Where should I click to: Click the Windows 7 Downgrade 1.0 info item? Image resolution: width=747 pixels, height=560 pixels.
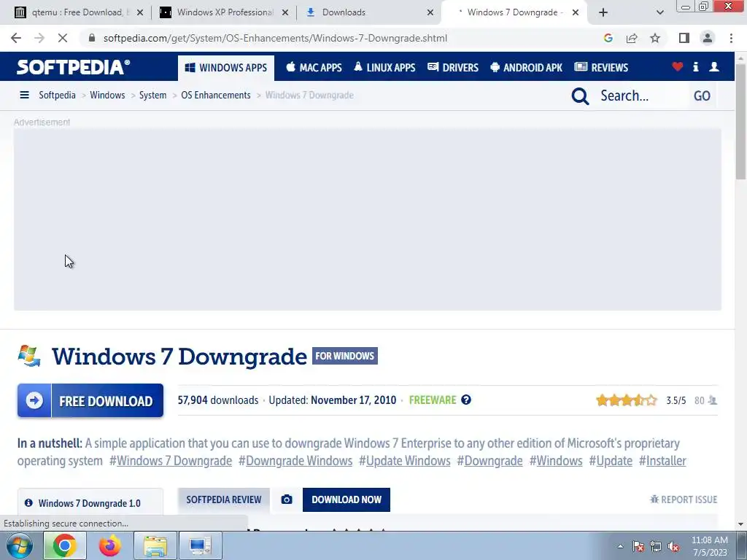click(x=90, y=503)
